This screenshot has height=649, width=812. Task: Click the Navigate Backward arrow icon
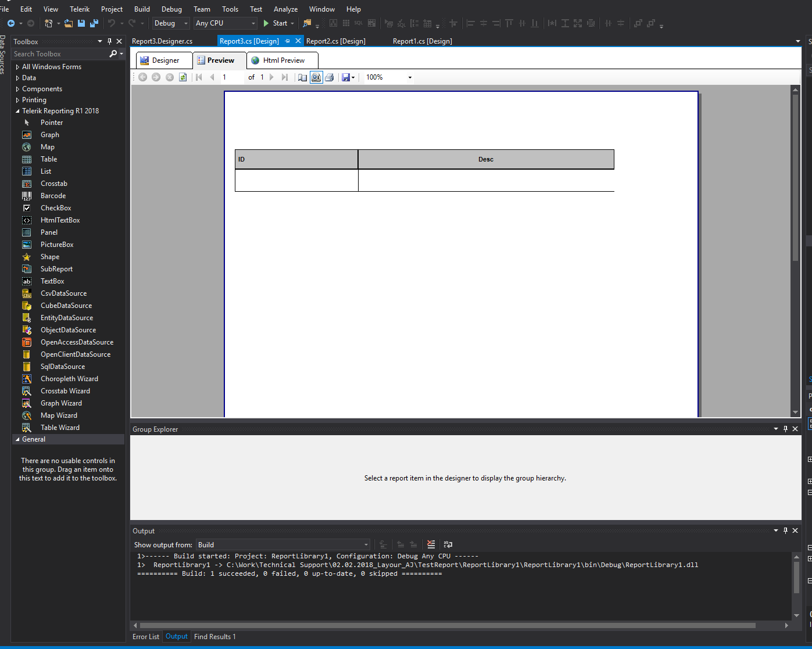(11, 23)
